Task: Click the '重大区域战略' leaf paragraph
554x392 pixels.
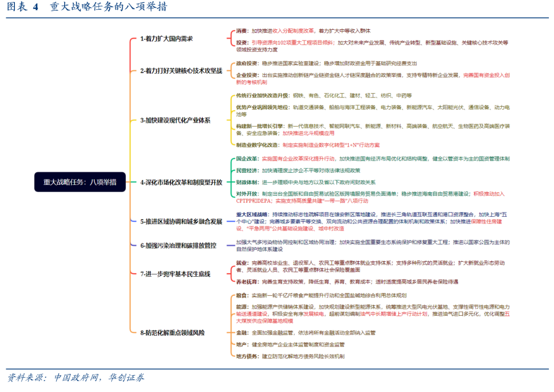Action: click(x=371, y=221)
